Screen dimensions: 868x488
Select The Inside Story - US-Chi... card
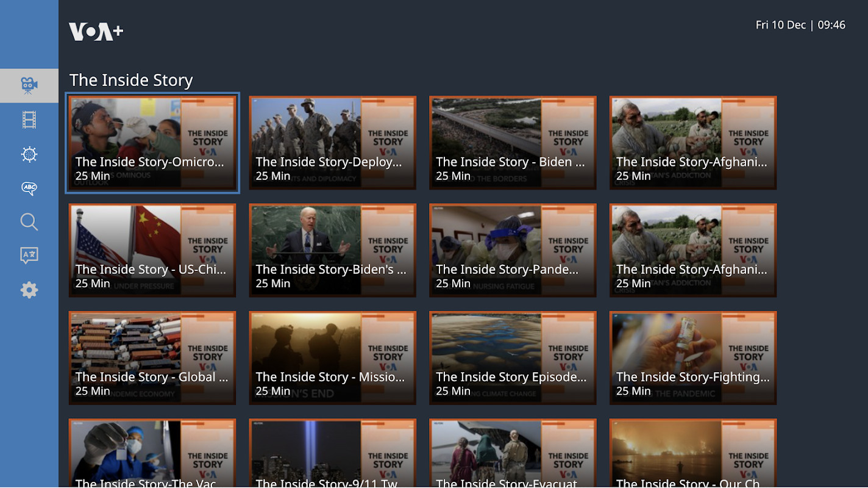[x=152, y=251]
